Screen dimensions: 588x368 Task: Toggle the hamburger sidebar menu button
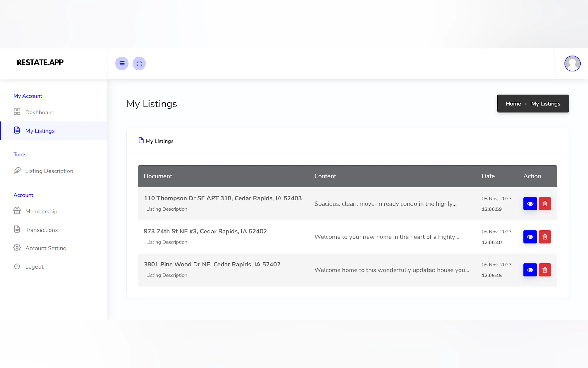tap(122, 63)
